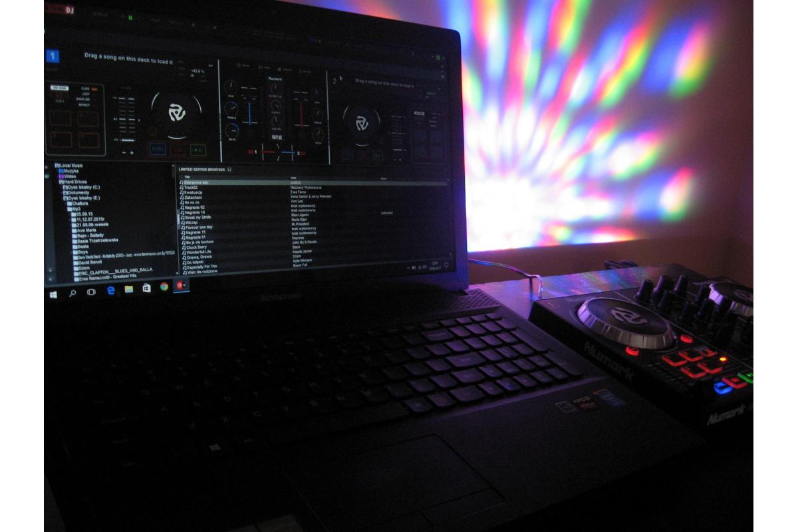Click the red VirtualDJ taskbar icon

pyautogui.click(x=180, y=285)
